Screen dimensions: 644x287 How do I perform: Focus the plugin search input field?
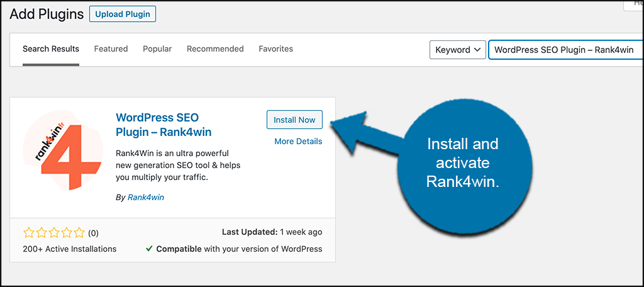pos(566,50)
